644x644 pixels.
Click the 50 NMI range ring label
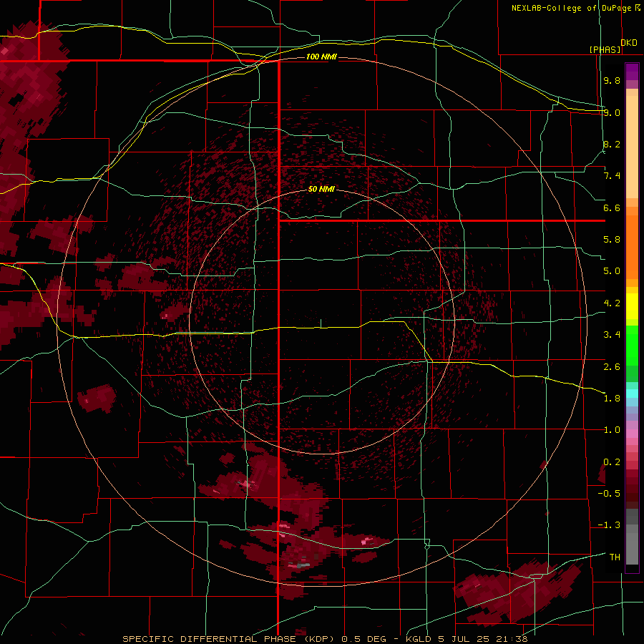(x=321, y=189)
